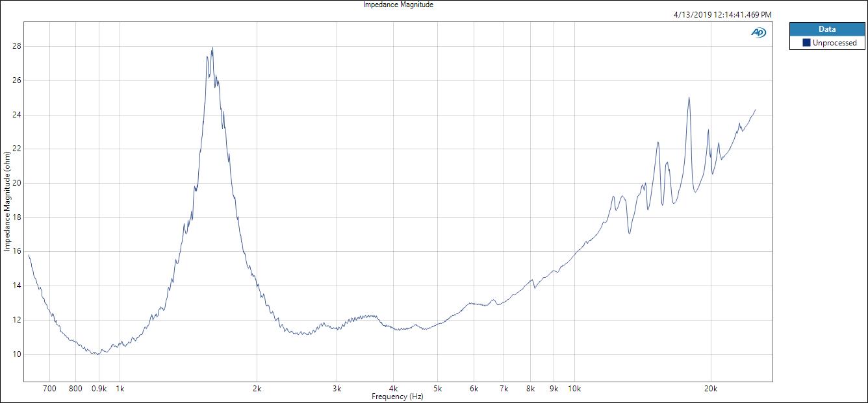Click the Data legend header
The width and height of the screenshot is (868, 403).
(x=827, y=29)
